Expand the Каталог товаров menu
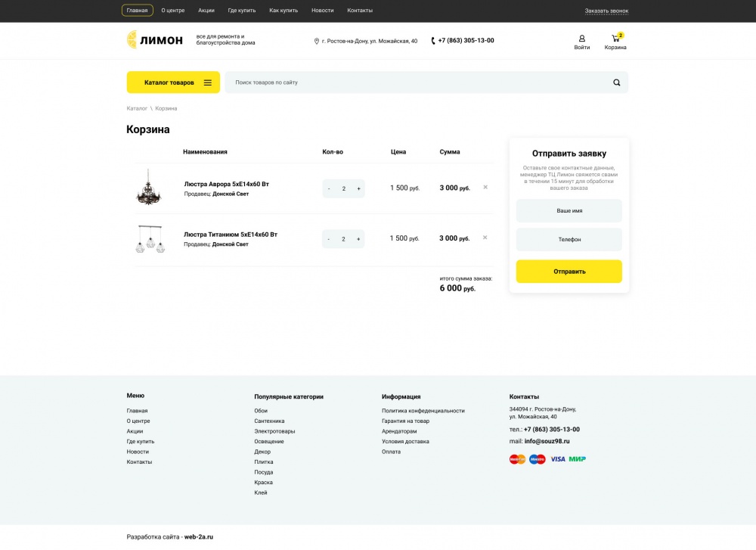Screen dimensions: 756x550 (x=173, y=82)
